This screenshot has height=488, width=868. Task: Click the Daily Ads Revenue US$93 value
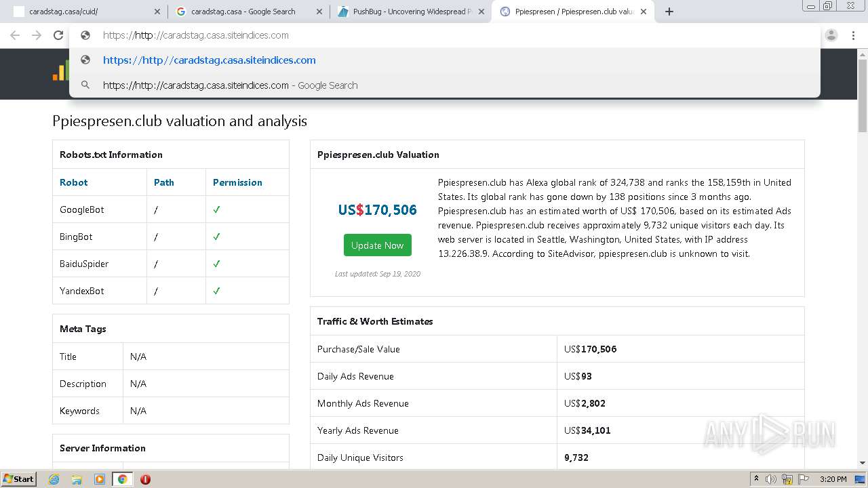point(578,376)
